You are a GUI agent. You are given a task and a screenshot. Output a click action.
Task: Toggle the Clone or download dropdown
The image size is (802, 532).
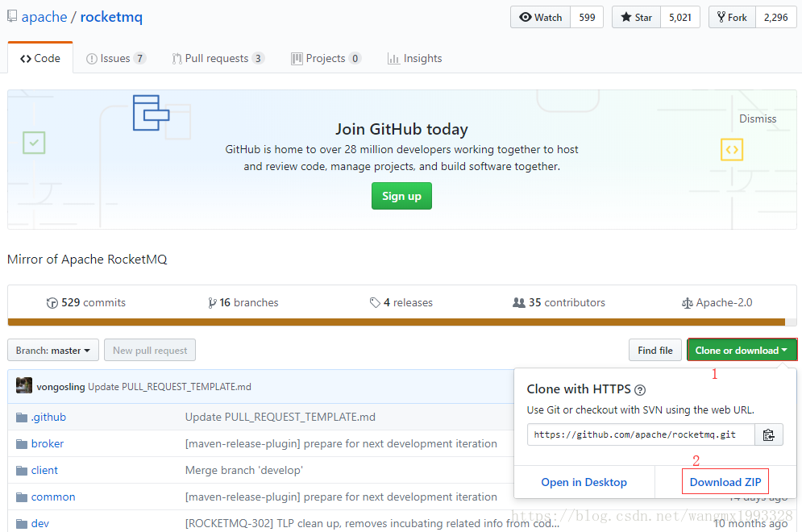[x=742, y=351]
